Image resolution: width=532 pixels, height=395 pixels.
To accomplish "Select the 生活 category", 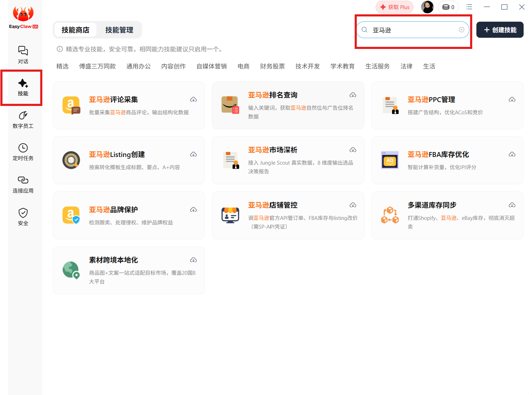I will pyautogui.click(x=429, y=66).
